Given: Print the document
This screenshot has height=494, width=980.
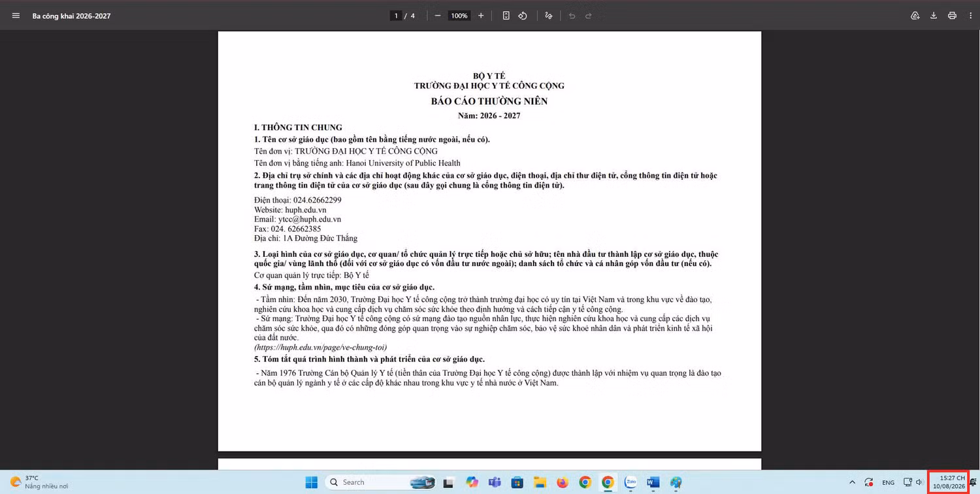Looking at the screenshot, I should pos(952,16).
